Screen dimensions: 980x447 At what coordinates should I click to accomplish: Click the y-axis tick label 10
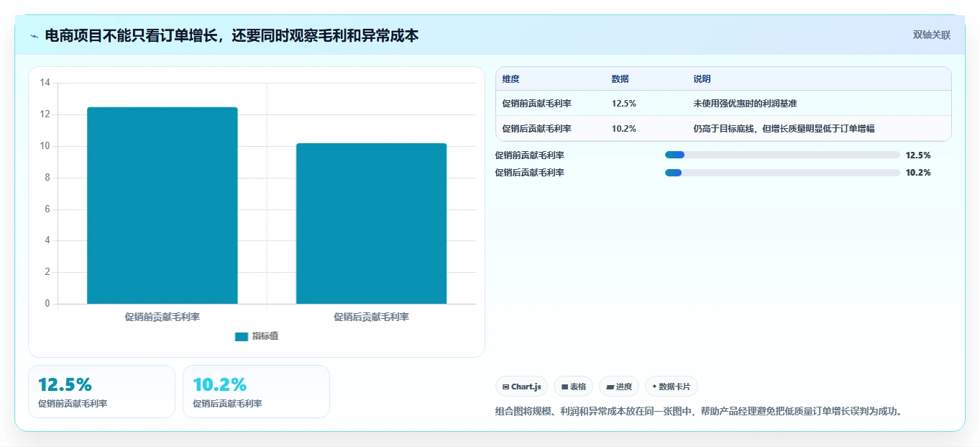point(45,146)
